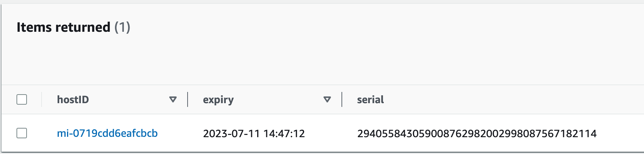Click the (1) item count
This screenshot has width=644, height=154.
point(122,27)
